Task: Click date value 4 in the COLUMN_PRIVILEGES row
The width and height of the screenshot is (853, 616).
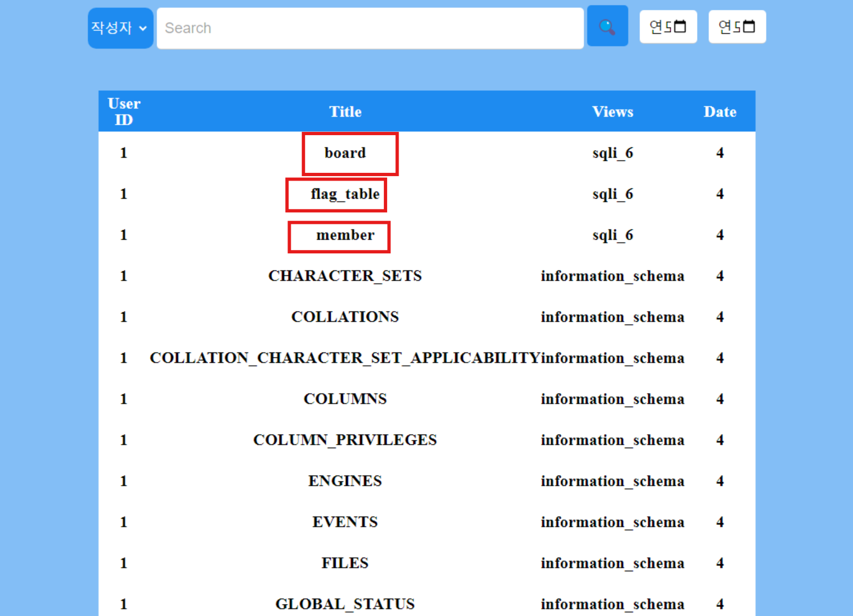Action: tap(720, 440)
